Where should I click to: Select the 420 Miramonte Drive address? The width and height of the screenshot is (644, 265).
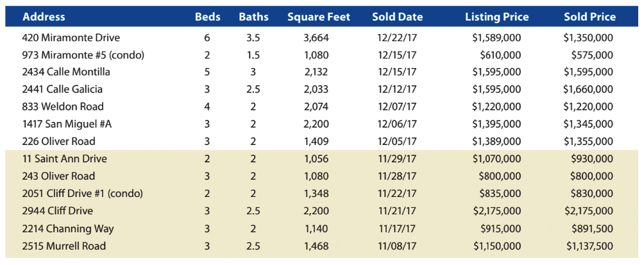[x=71, y=38]
